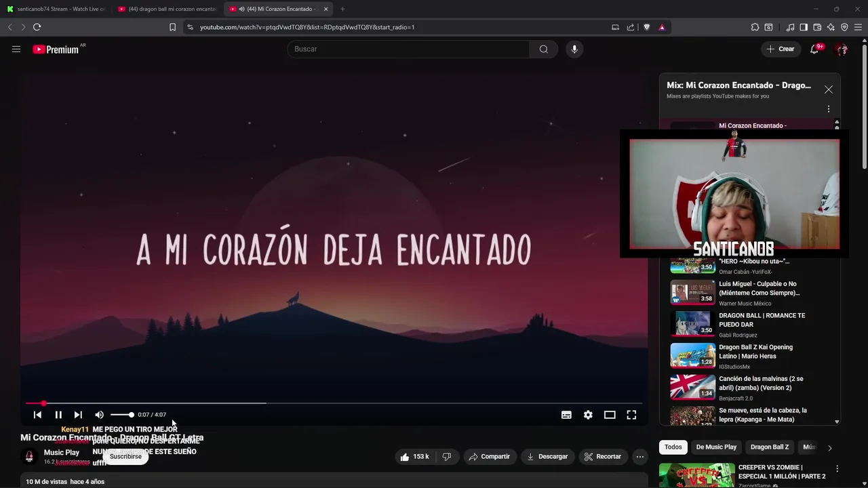Click the Crear button
The image size is (868, 488).
[781, 49]
